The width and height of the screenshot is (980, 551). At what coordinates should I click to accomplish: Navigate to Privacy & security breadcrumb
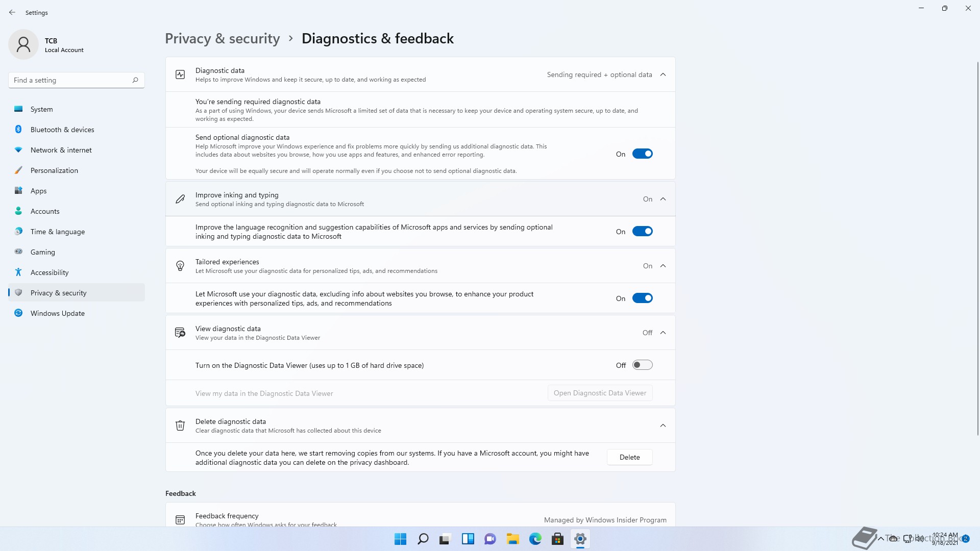coord(222,38)
